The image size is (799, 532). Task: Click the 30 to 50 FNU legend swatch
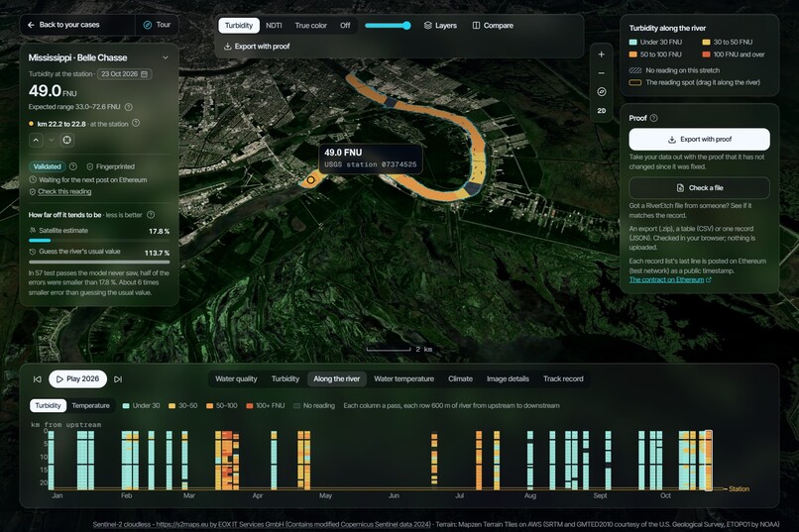click(x=706, y=43)
